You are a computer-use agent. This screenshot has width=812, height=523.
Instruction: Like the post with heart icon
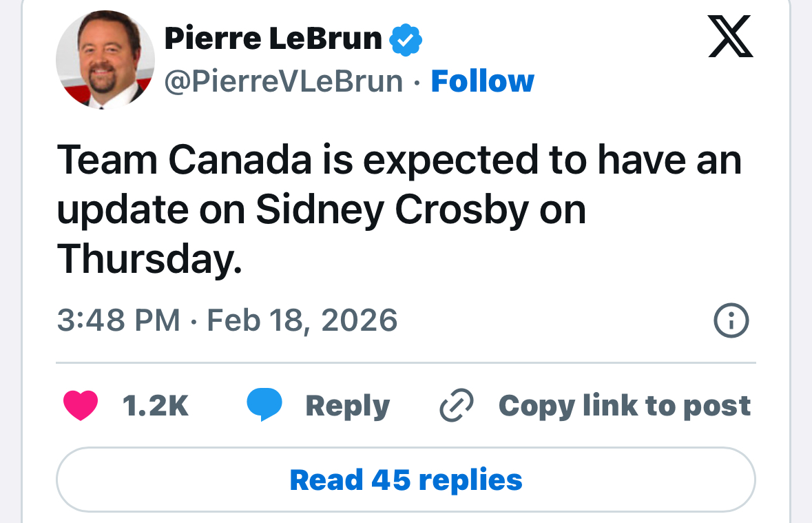coord(81,404)
